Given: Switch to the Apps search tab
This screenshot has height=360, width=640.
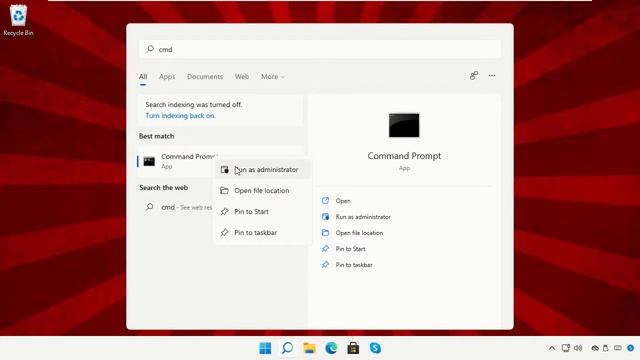Looking at the screenshot, I should (167, 77).
